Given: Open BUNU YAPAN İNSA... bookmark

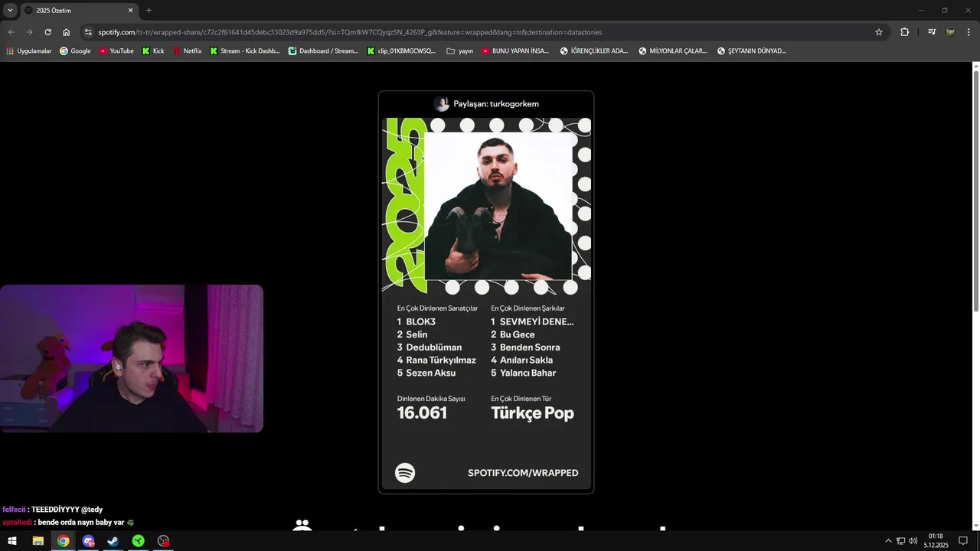Looking at the screenshot, I should [x=514, y=51].
